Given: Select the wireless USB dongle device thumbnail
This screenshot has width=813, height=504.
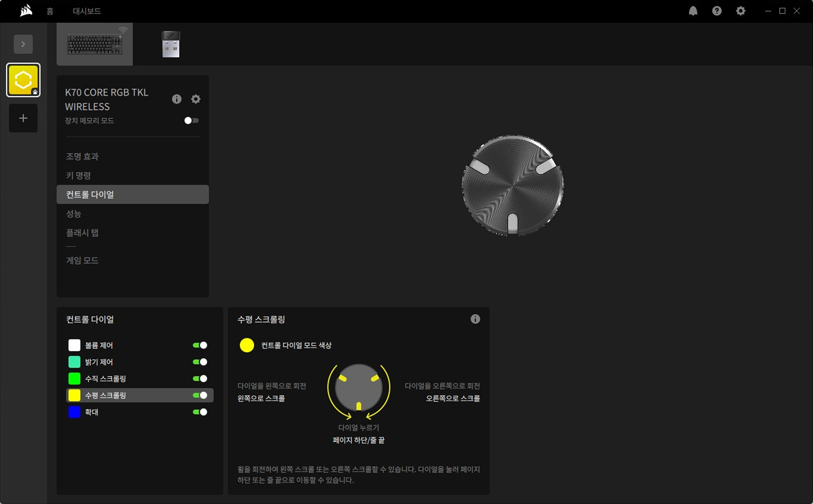Looking at the screenshot, I should point(171,44).
